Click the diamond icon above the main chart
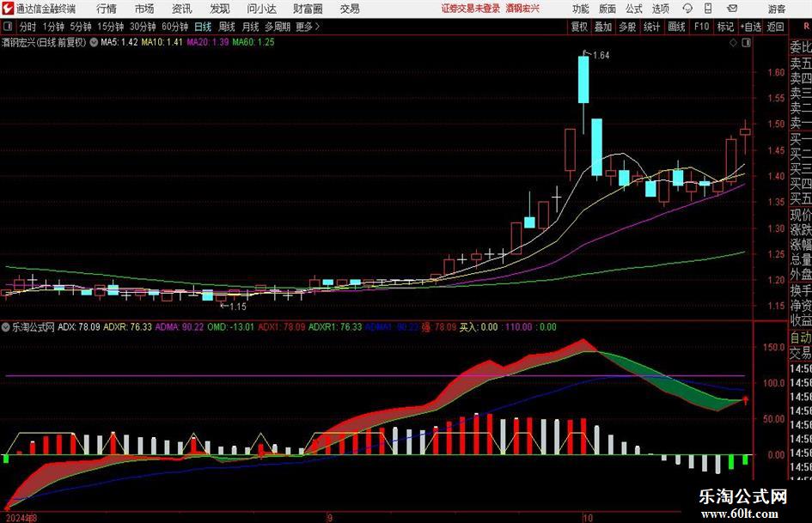The image size is (812, 523). (733, 43)
